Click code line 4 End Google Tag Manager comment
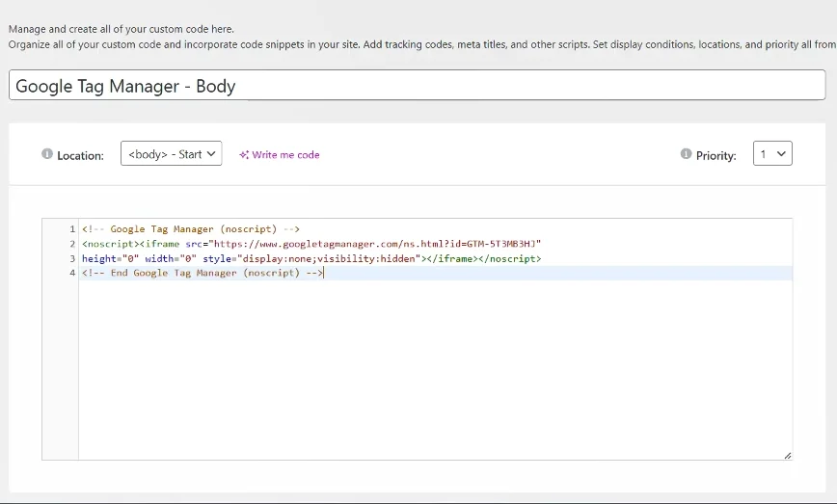837x504 pixels. click(x=202, y=273)
